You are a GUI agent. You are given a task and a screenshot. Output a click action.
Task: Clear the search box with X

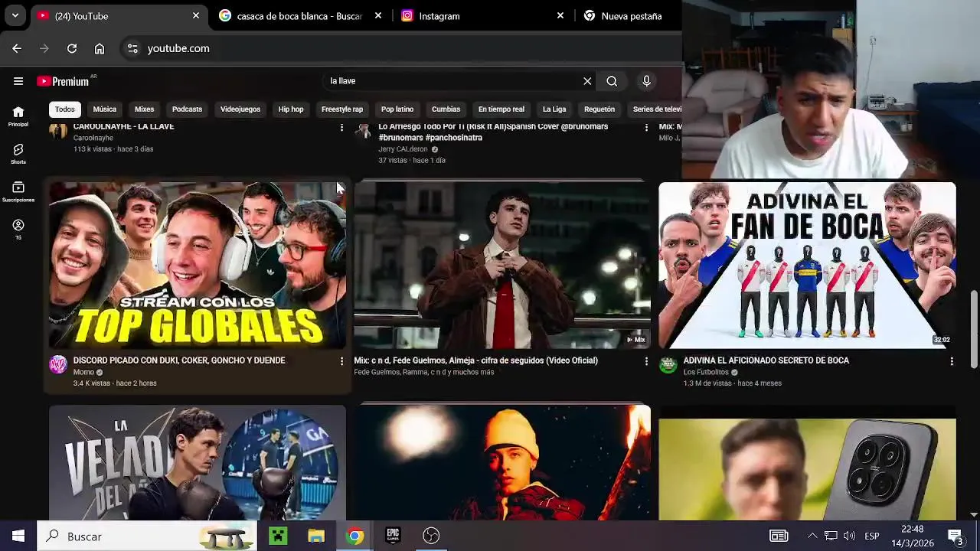click(x=587, y=81)
